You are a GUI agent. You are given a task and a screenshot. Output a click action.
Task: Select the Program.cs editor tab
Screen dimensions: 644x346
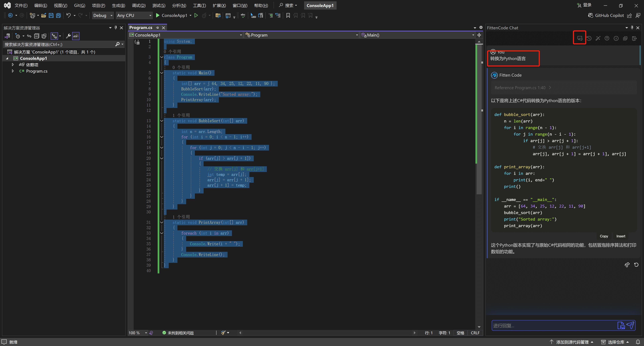point(141,27)
